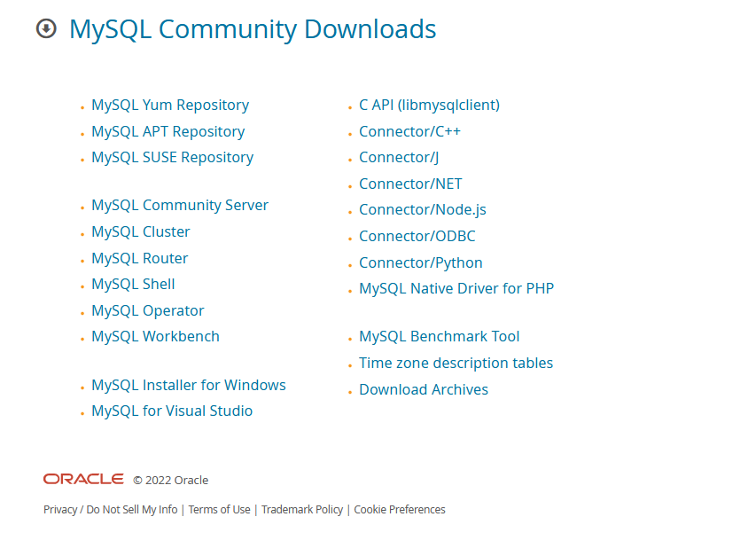Open MySQL Native Driver for PHP link

click(456, 288)
